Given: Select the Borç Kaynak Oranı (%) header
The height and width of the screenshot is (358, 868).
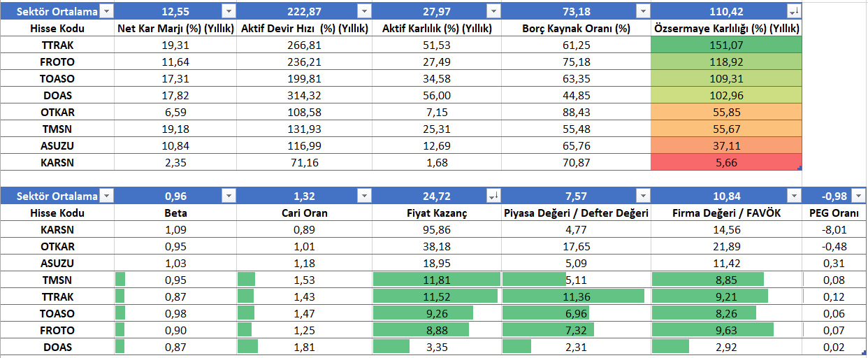Looking at the screenshot, I should tap(576, 29).
